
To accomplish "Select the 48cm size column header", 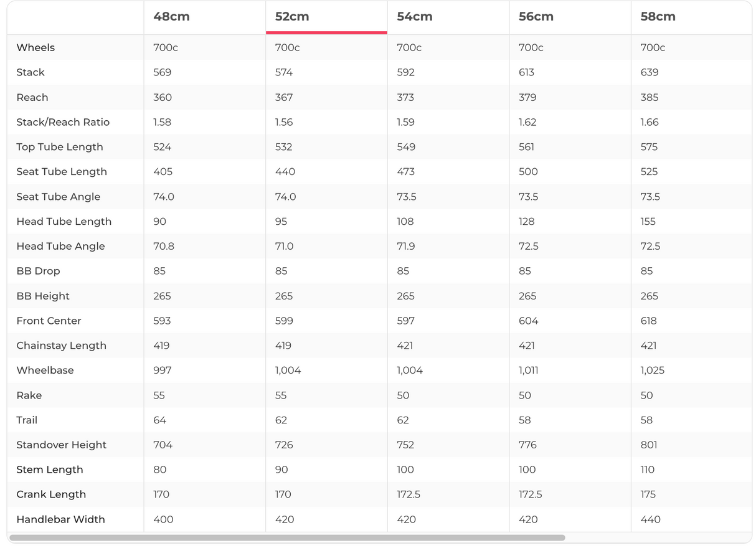I will [171, 17].
